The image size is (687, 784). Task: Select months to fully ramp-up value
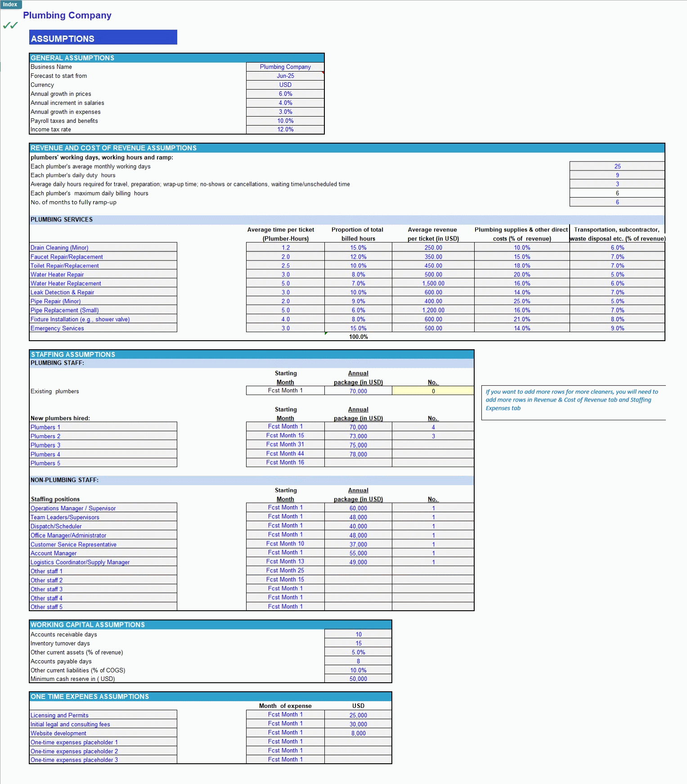tap(617, 202)
